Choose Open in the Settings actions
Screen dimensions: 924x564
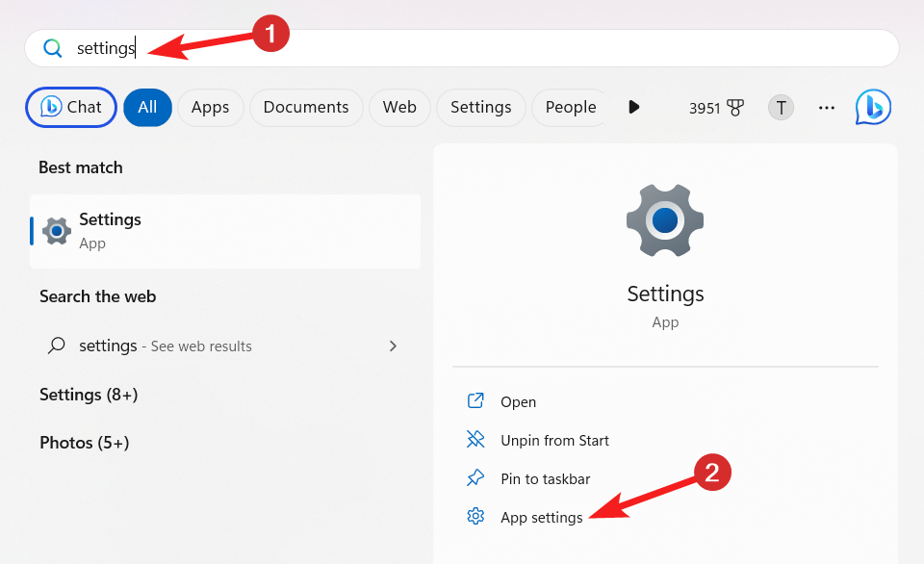(x=518, y=402)
